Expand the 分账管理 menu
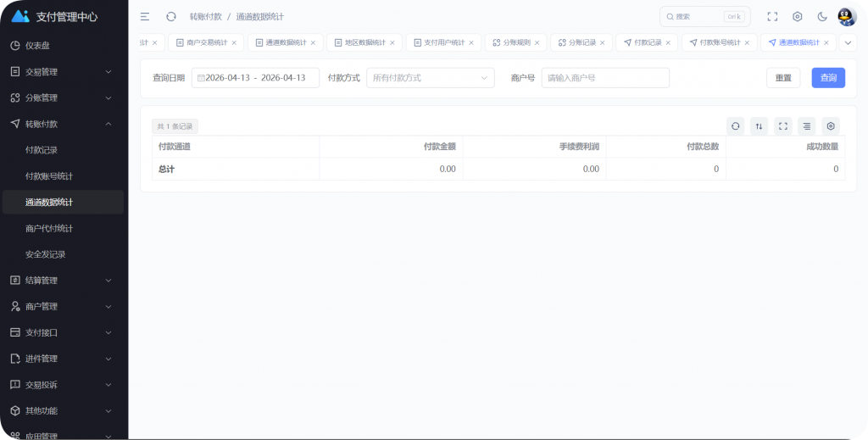Screen dimensions: 868x440 pos(63,98)
